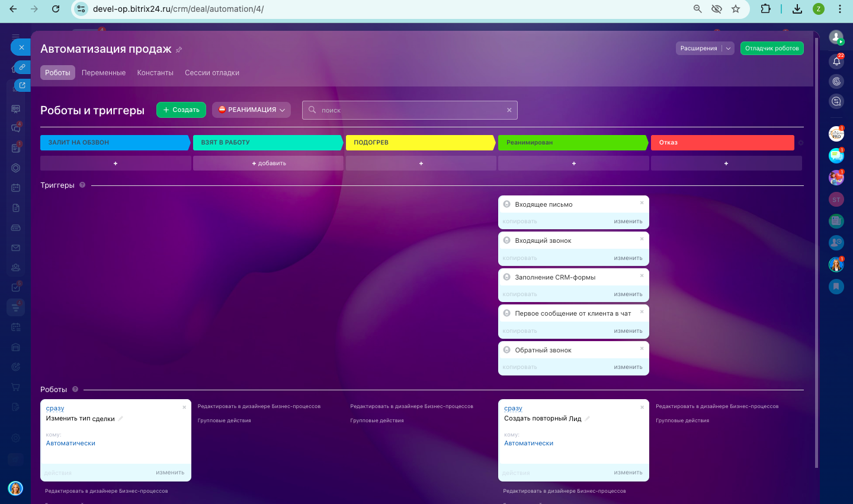The image size is (853, 504).
Task: Open the browser downloads icon
Action: (x=797, y=9)
